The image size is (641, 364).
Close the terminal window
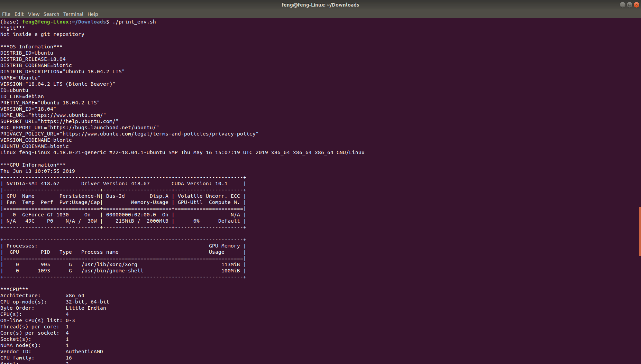coord(636,5)
